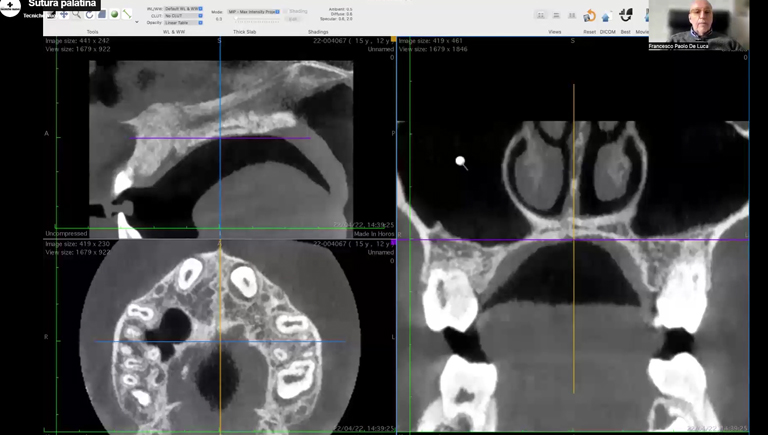Open the WL/WW preset dropdown
This screenshot has height=435, width=768.
(183, 9)
